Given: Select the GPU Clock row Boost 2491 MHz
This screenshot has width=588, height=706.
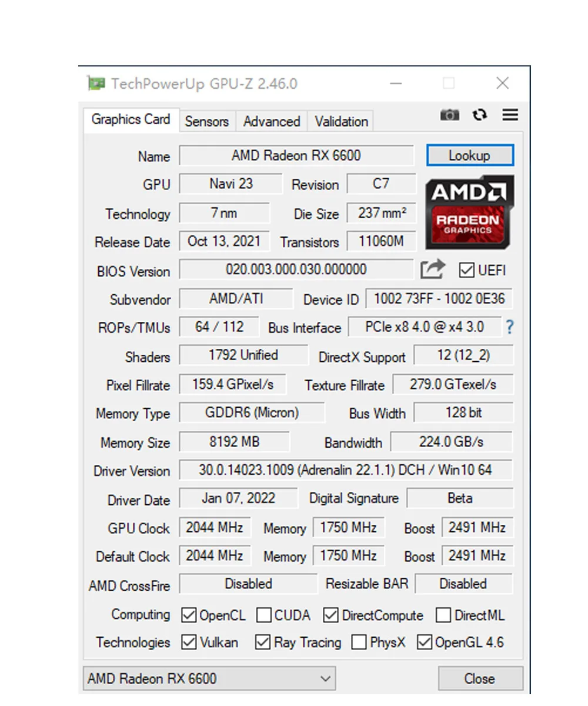Looking at the screenshot, I should click(477, 527).
